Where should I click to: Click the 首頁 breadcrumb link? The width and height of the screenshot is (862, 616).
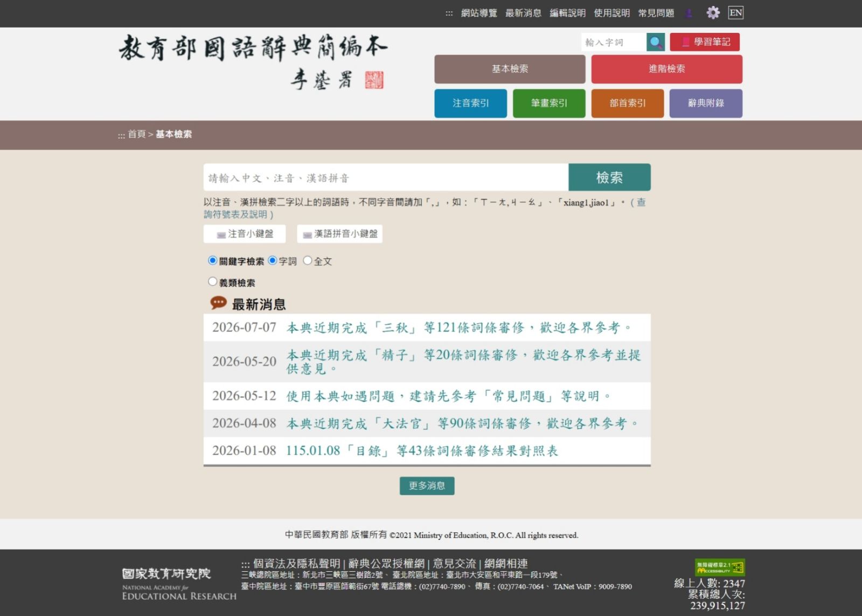tap(137, 134)
